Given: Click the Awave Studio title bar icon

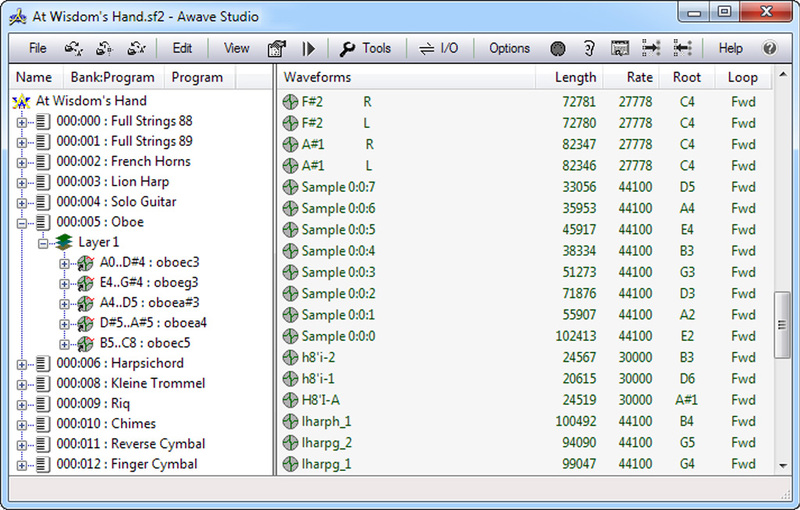Looking at the screenshot, I should [x=18, y=16].
